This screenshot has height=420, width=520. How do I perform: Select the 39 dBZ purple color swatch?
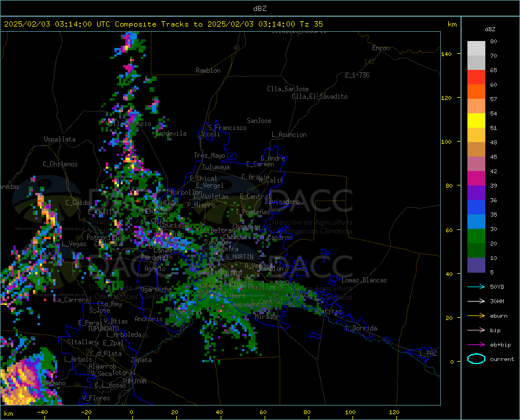[476, 193]
